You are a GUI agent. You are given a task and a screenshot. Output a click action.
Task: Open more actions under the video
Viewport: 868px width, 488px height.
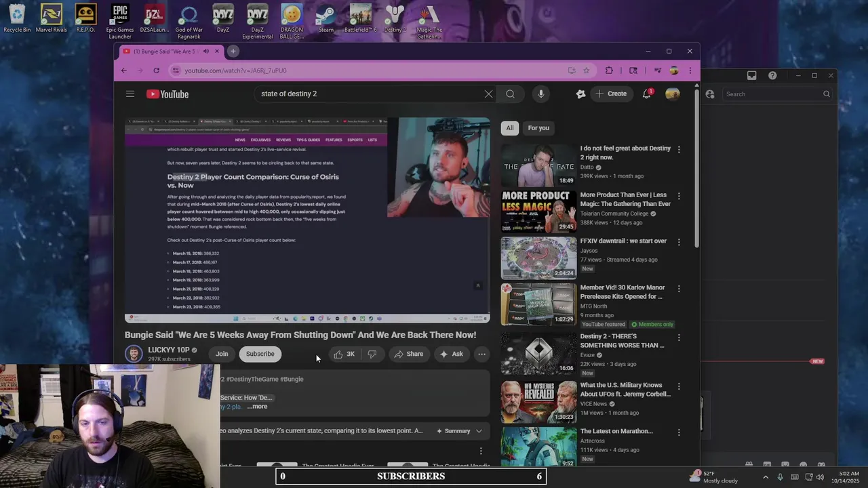pyautogui.click(x=481, y=354)
